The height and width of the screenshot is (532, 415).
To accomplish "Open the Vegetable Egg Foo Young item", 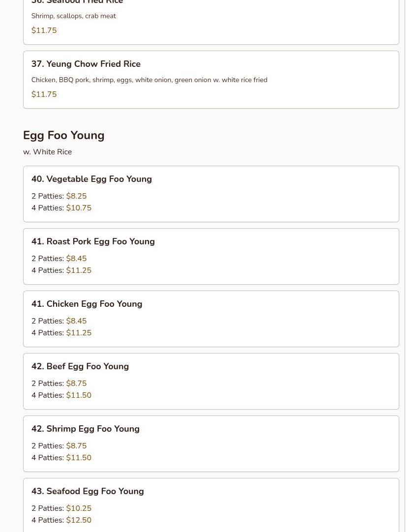I will pos(91,179).
